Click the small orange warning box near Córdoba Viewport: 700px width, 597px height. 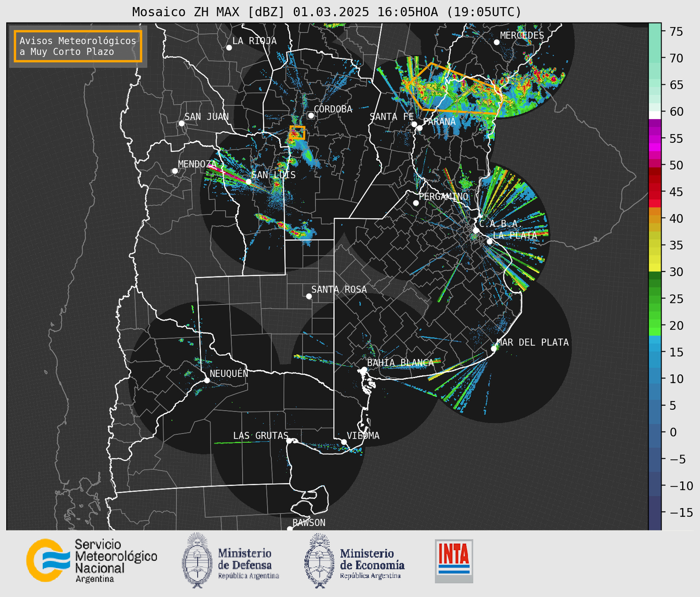pyautogui.click(x=297, y=133)
